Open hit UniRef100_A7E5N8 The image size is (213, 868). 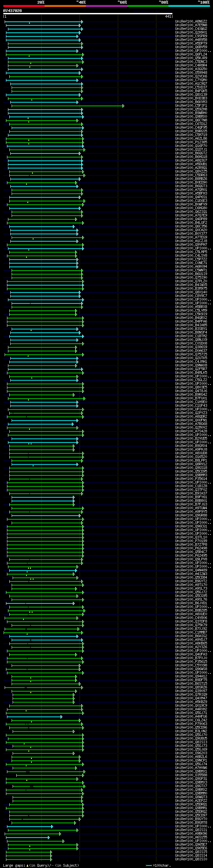click(x=191, y=25)
